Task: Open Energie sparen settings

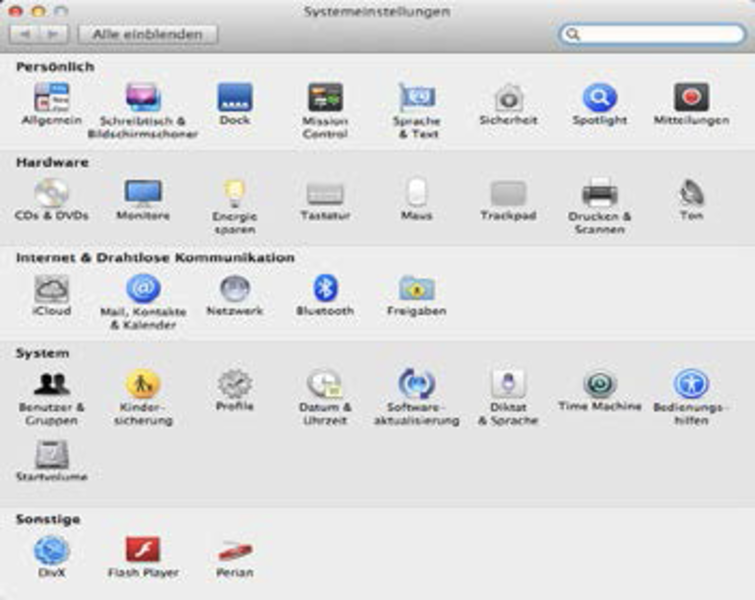Action: [x=234, y=206]
